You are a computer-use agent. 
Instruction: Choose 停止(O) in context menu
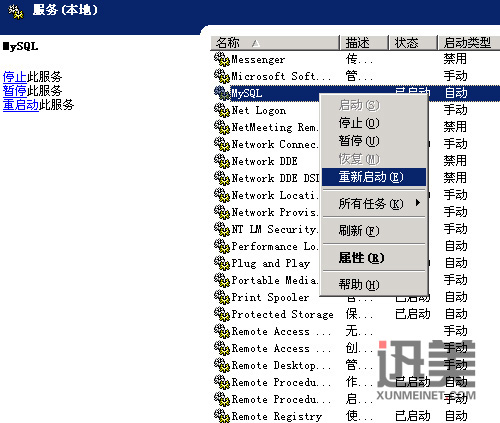(359, 123)
